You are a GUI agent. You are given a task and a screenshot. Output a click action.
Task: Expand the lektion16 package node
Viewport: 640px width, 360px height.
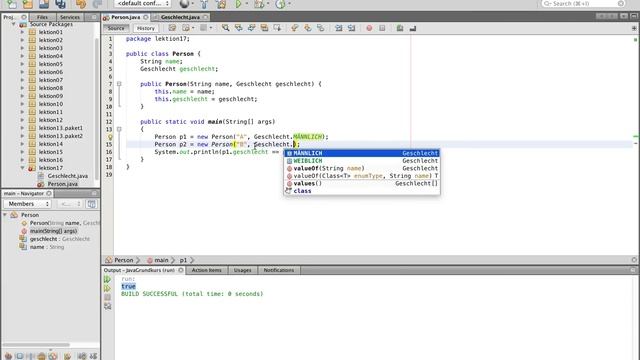22,160
